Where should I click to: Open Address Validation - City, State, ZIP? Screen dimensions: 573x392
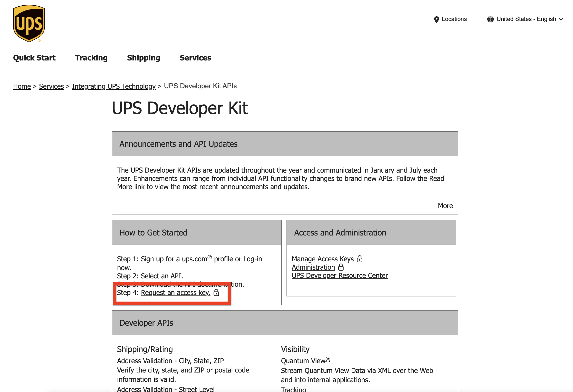[x=170, y=361]
